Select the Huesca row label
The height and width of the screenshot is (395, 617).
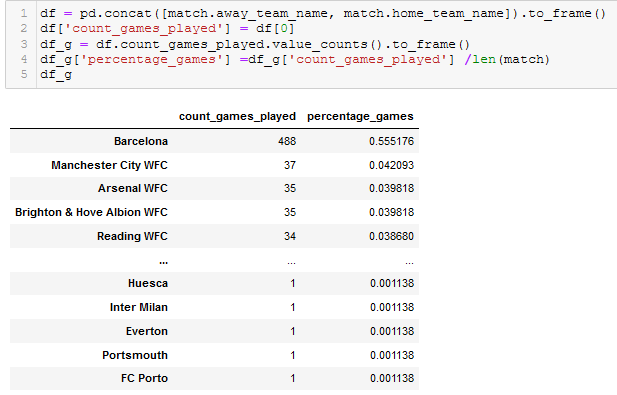point(148,283)
